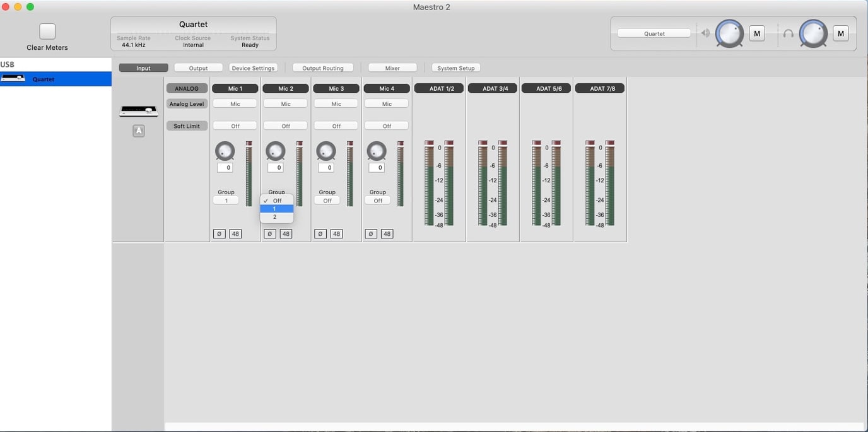
Task: Open the Mic 4 Soft Limit dropdown
Action: coord(387,126)
